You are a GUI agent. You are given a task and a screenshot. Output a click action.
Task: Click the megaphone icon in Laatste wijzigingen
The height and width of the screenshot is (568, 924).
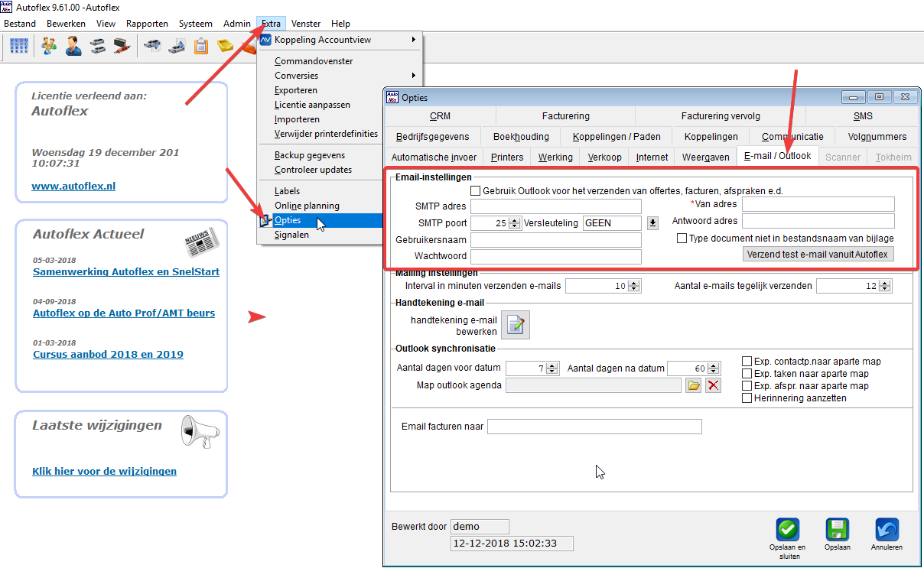click(200, 432)
